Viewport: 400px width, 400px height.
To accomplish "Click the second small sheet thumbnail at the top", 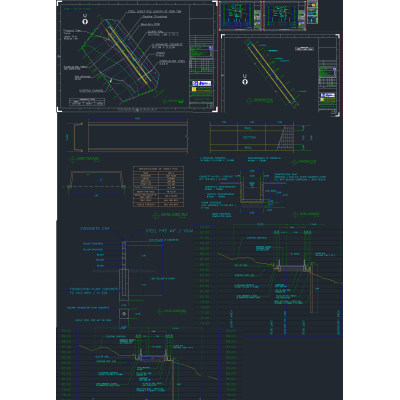I will click(x=285, y=16).
